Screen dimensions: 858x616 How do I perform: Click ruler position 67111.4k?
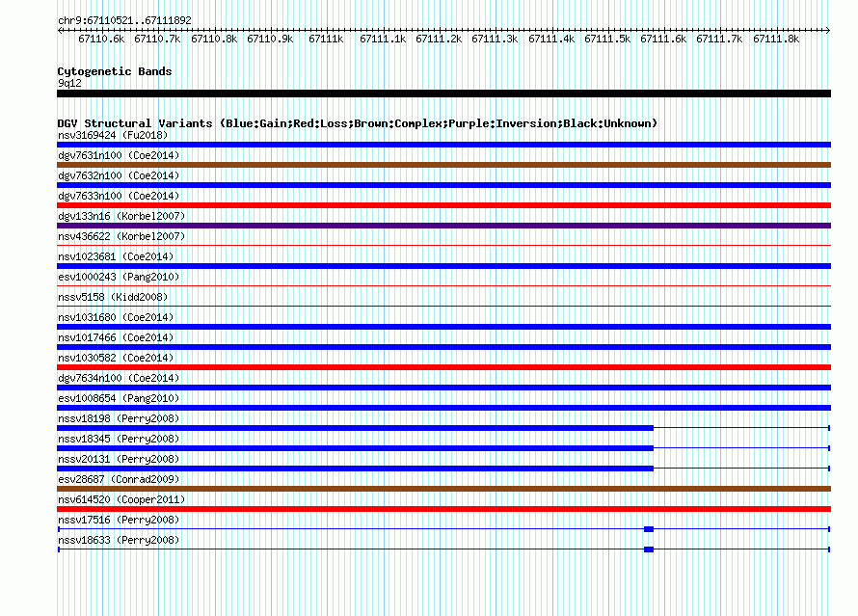pos(551,39)
